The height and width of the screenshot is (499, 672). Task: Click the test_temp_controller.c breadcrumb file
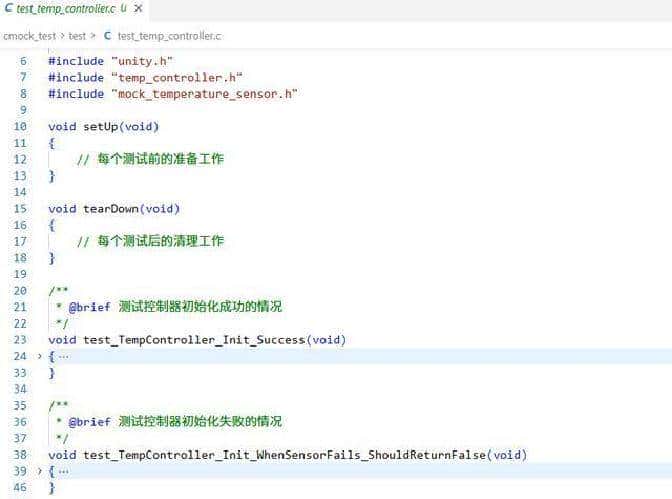pos(170,36)
